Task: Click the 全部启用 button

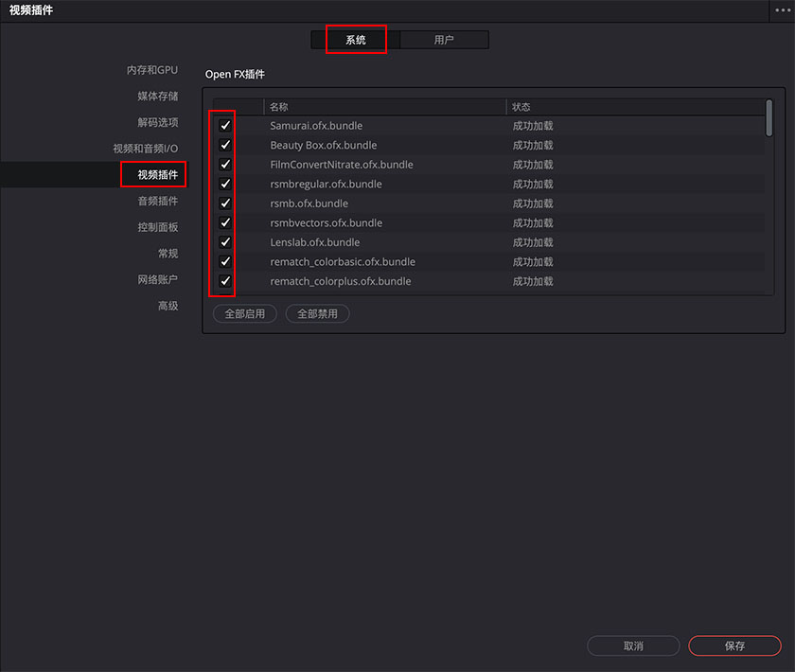Action: [245, 314]
